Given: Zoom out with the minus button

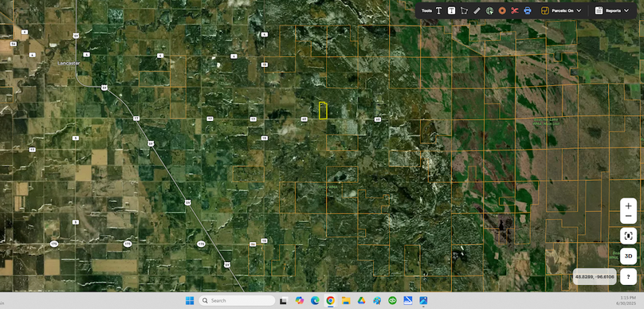Looking at the screenshot, I should (628, 217).
